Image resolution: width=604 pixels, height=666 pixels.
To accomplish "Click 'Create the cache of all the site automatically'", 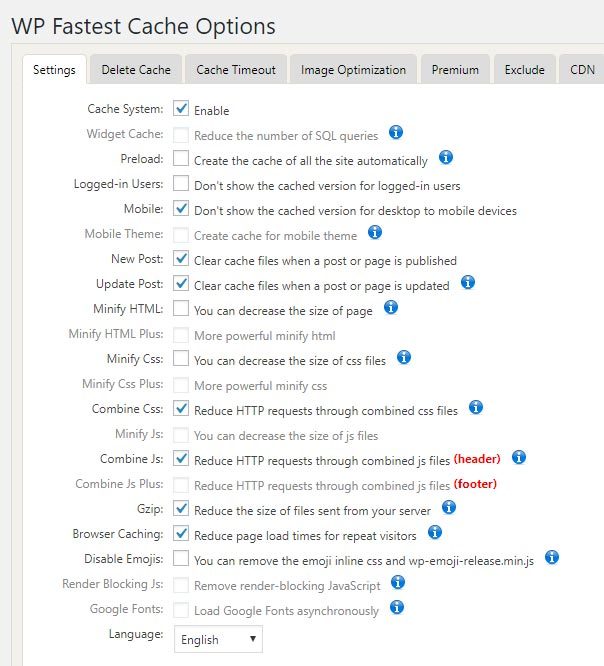I will [x=310, y=161].
